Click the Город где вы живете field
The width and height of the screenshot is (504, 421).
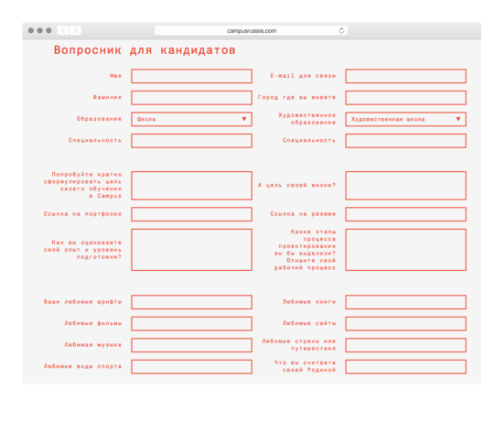(x=405, y=97)
